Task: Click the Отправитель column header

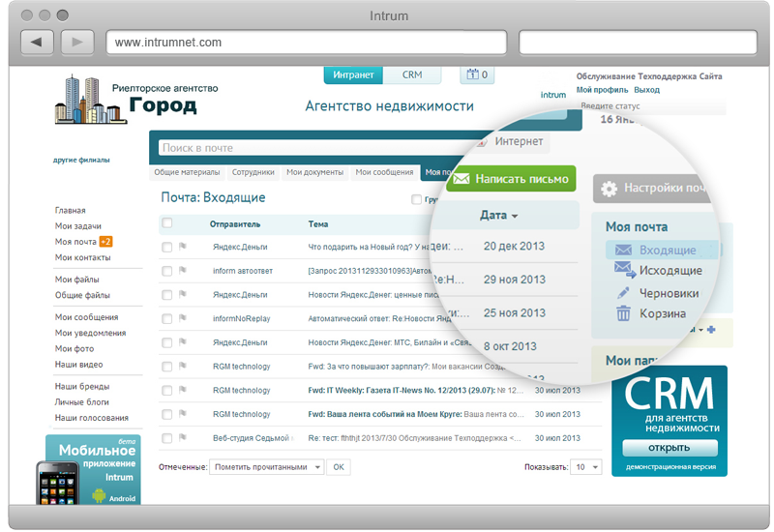Action: (x=235, y=224)
